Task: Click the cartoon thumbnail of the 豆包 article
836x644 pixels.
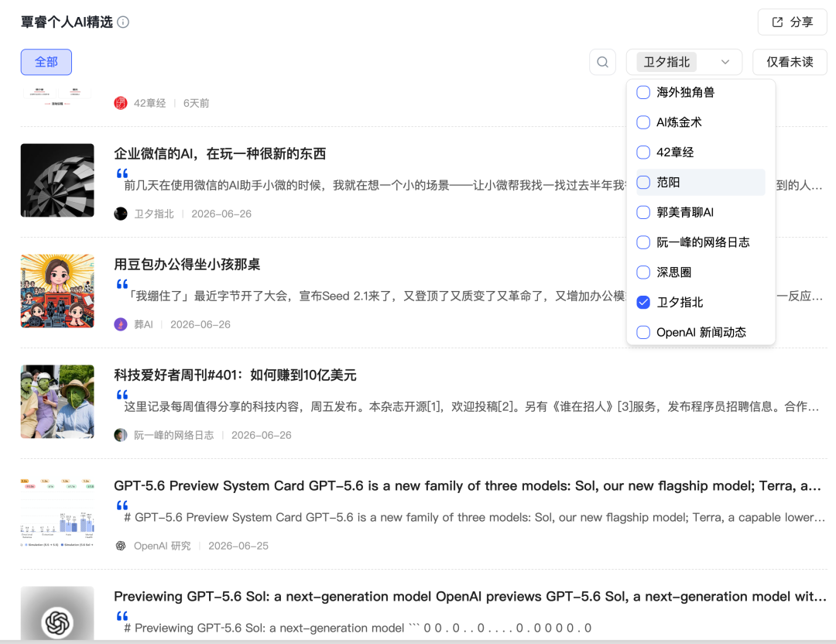Action: click(x=57, y=291)
